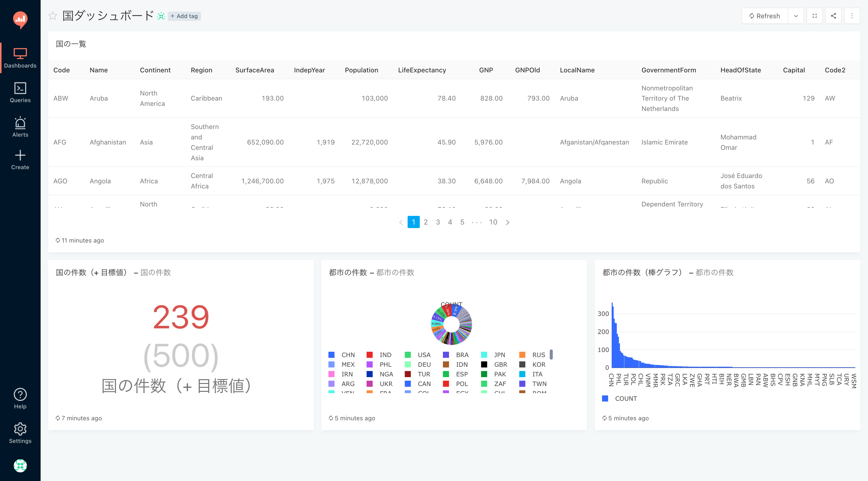Image resolution: width=868 pixels, height=481 pixels.
Task: Click the IND red legend swatch
Action: click(x=370, y=355)
